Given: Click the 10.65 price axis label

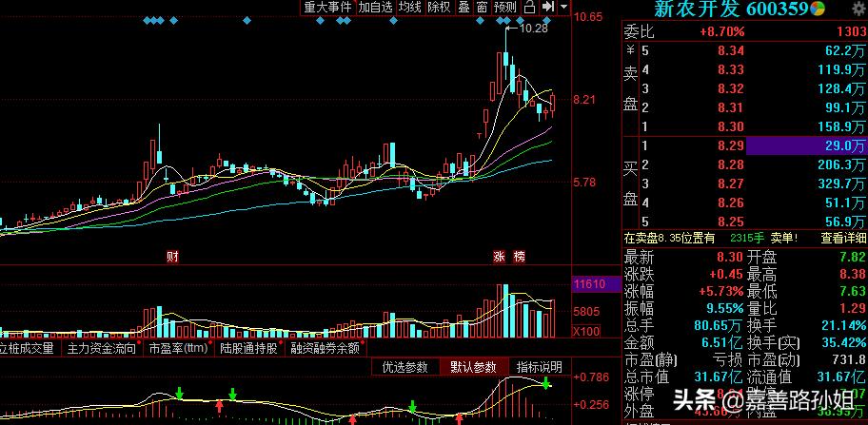Looking at the screenshot, I should (588, 17).
